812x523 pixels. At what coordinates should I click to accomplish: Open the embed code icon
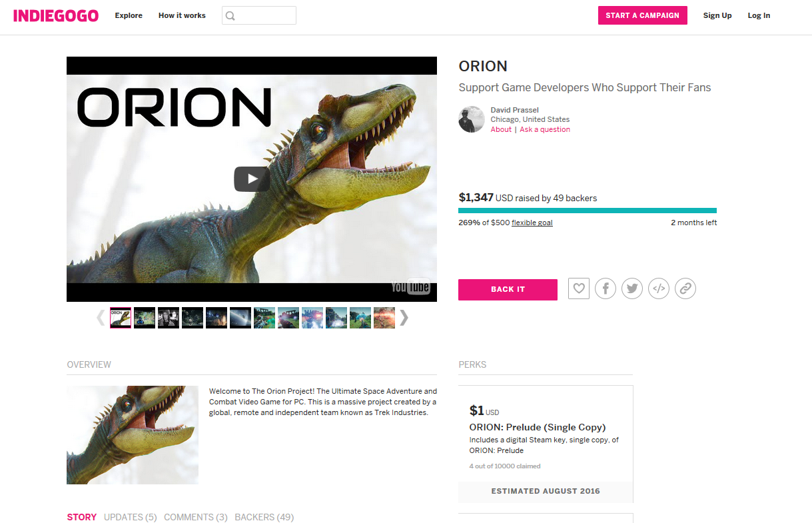[659, 288]
